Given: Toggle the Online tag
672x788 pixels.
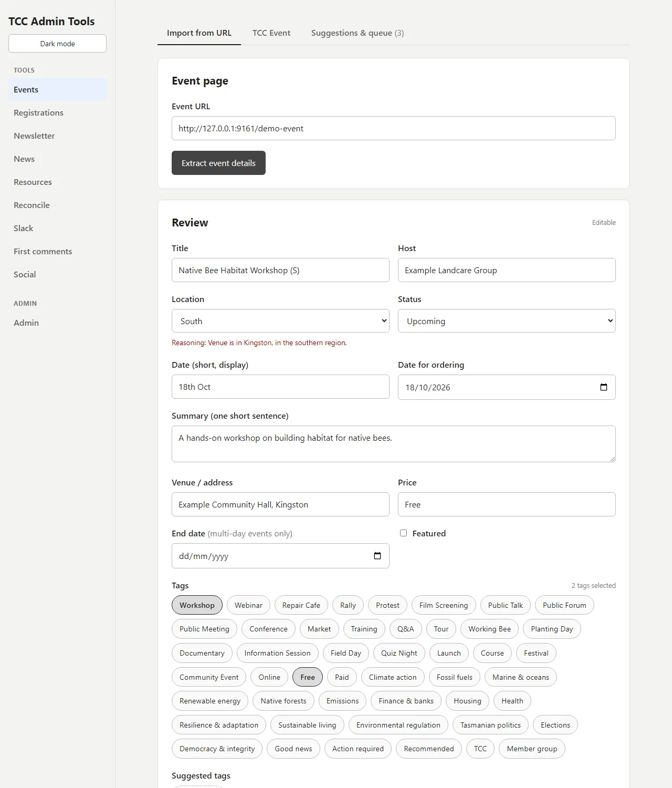Looking at the screenshot, I should pyautogui.click(x=269, y=677).
